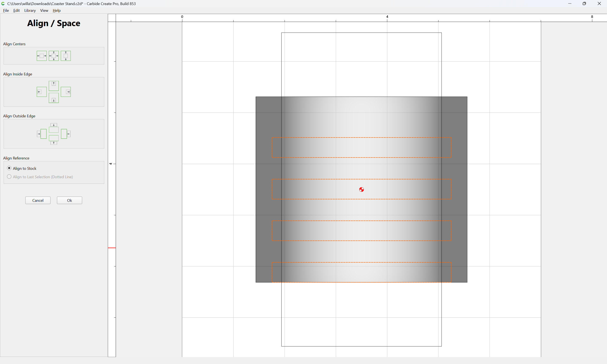This screenshot has height=364, width=607.
Task: Align inside bottom edge icon
Action: click(54, 98)
